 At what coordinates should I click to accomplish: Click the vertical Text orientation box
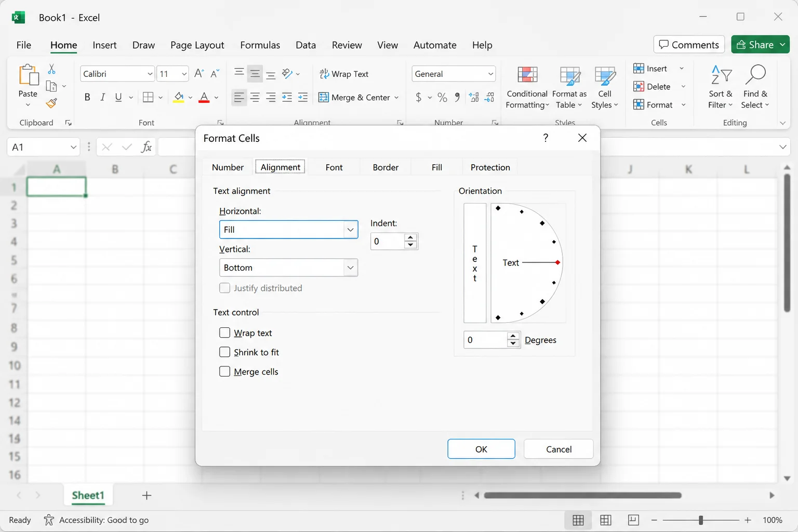tap(475, 263)
